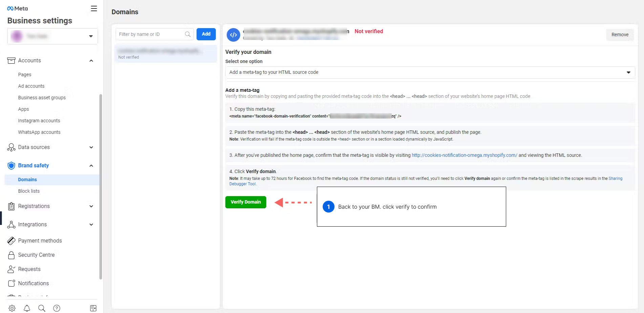Click the green Verify Domain button

[x=246, y=202]
